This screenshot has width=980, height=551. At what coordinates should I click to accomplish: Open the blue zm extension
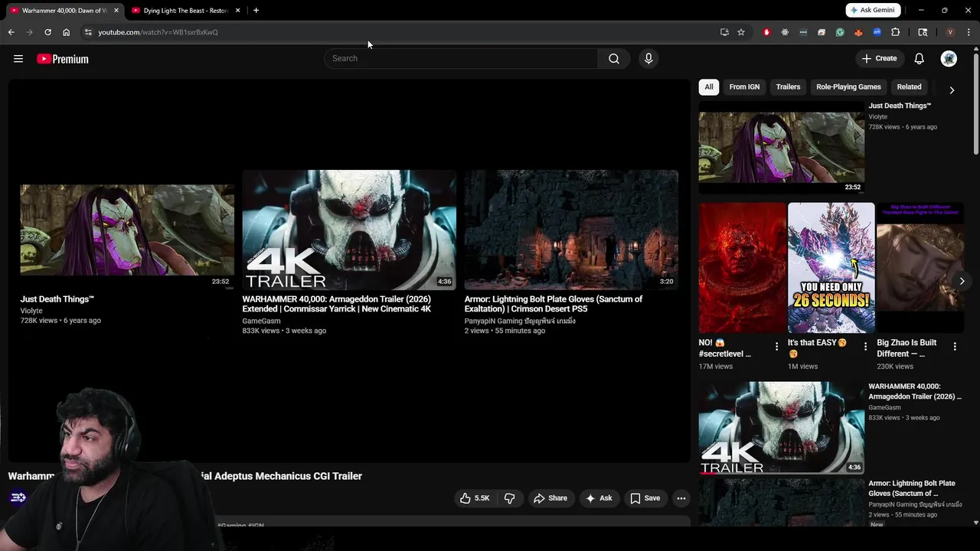coord(877,32)
